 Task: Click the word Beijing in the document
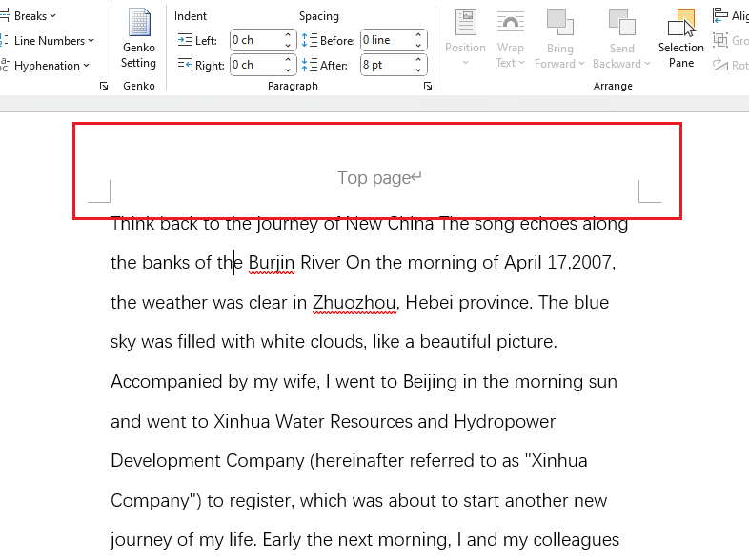click(x=430, y=382)
